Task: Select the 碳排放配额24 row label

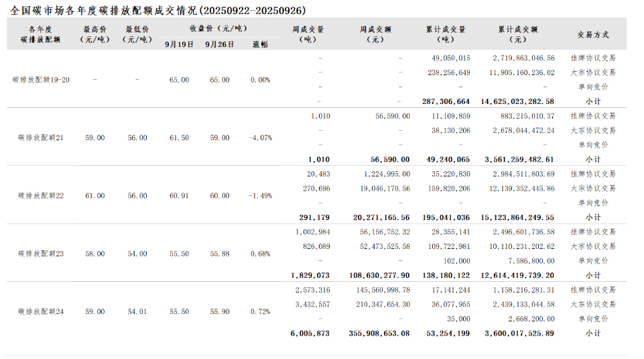Action: click(41, 311)
